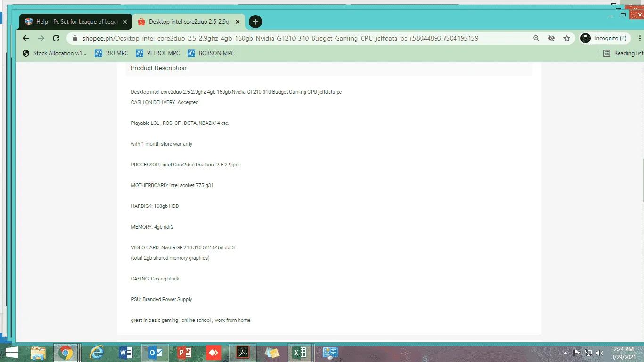Open the RRJ MPC bookmark
Screen dimensions: 644x362
112,53
